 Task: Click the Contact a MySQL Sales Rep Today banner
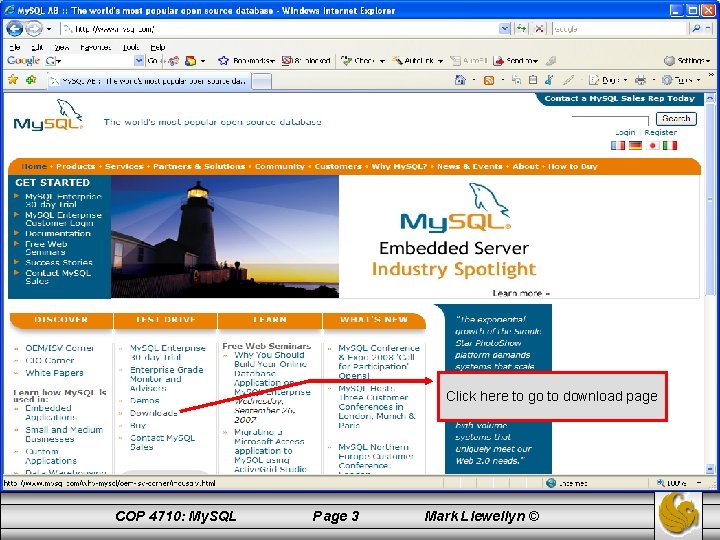pos(619,98)
